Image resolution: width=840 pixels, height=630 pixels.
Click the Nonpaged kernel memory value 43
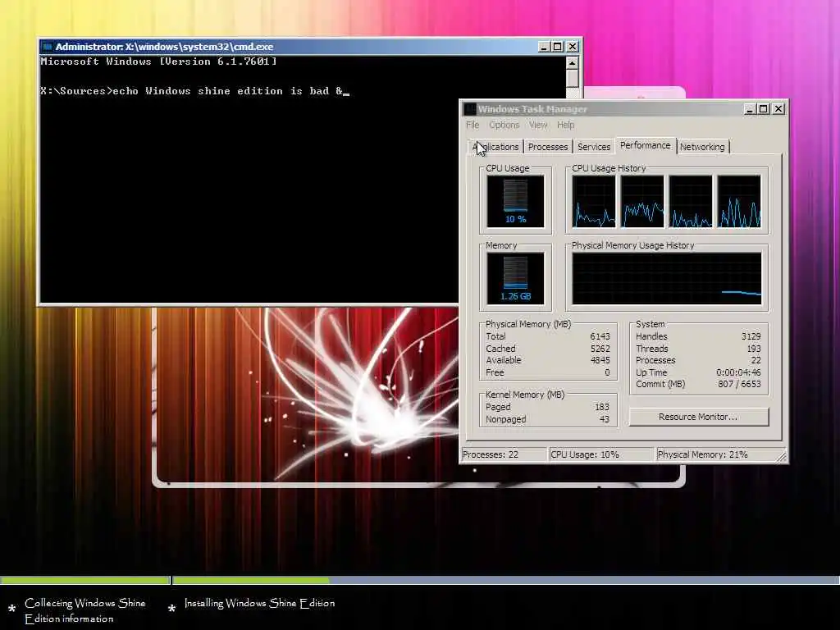[605, 419]
